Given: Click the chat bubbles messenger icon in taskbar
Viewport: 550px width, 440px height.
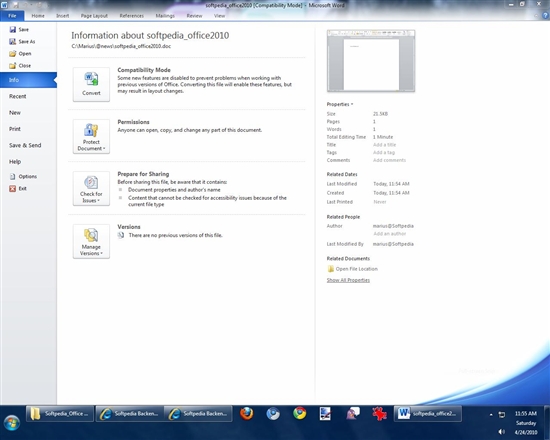Looking at the screenshot, I should 353,414.
